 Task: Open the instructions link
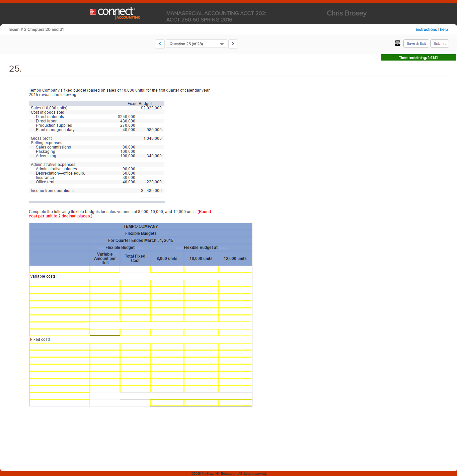[426, 29]
